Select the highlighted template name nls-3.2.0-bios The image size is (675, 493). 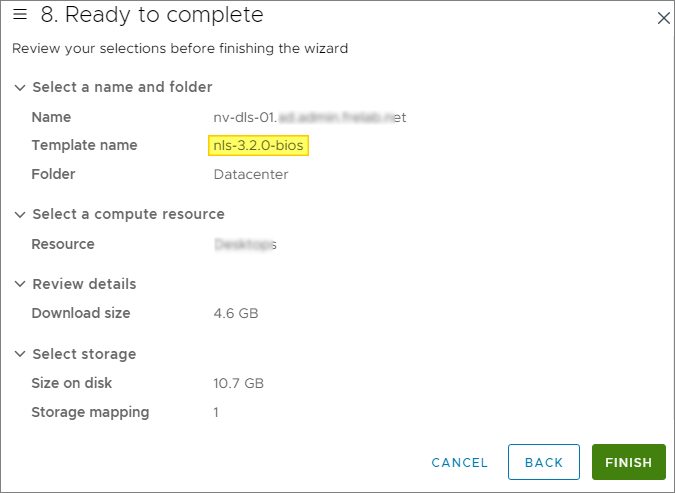[x=259, y=146]
